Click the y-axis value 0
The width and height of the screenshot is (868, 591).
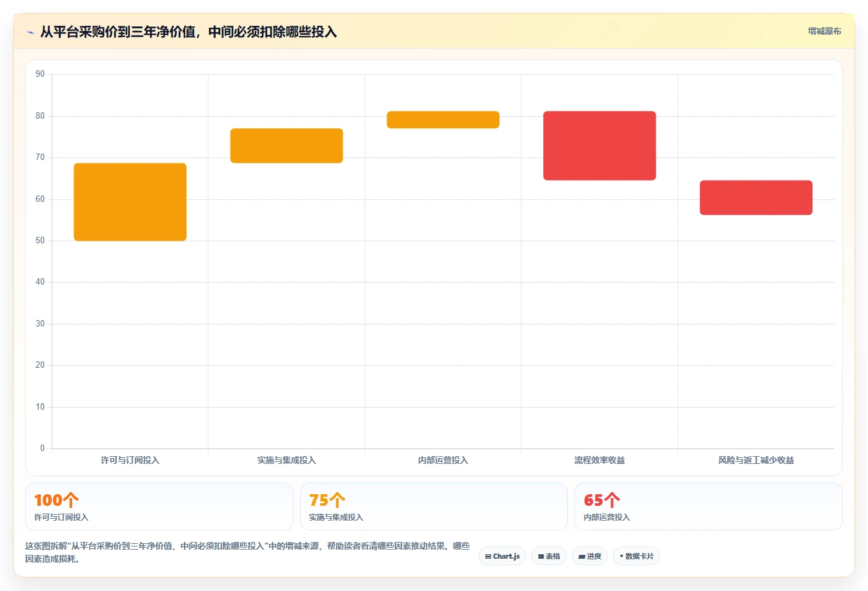tap(43, 448)
